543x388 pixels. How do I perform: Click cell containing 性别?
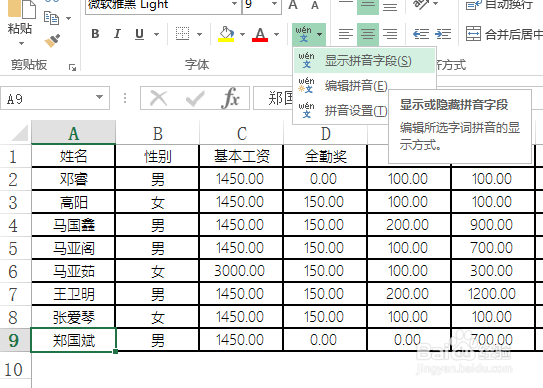(x=158, y=156)
